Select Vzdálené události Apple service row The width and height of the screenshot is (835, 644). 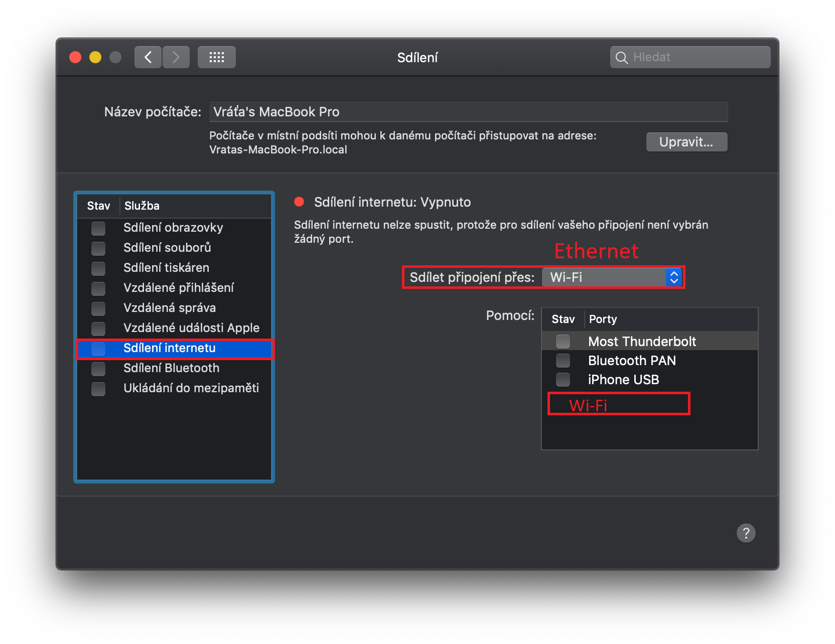(174, 328)
